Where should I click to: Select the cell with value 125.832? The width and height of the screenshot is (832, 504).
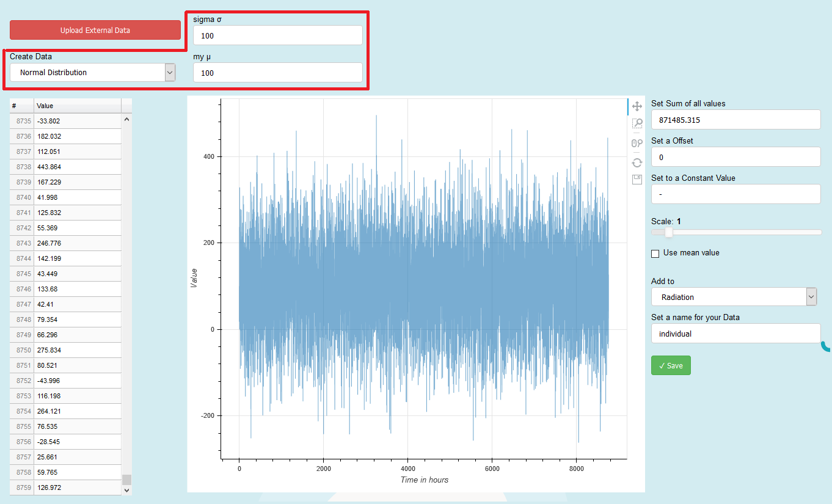[78, 213]
